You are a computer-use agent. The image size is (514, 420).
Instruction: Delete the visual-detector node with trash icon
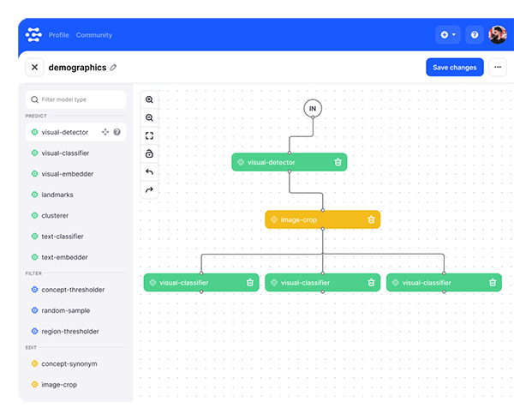click(x=338, y=162)
